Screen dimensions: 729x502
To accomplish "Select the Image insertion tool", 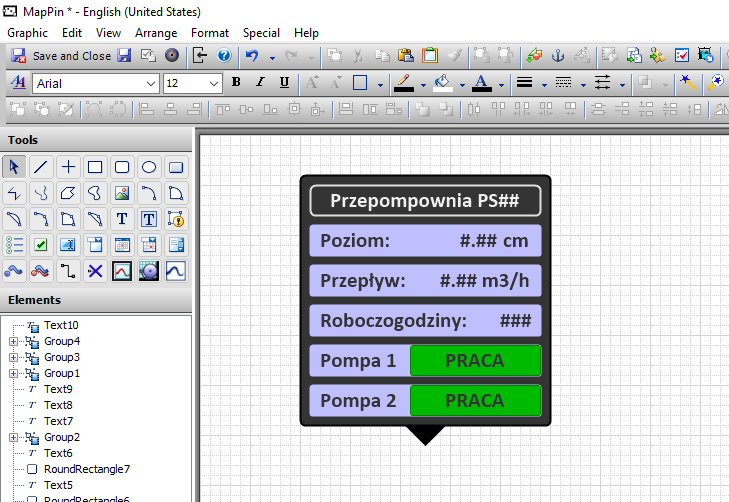I will [122, 193].
